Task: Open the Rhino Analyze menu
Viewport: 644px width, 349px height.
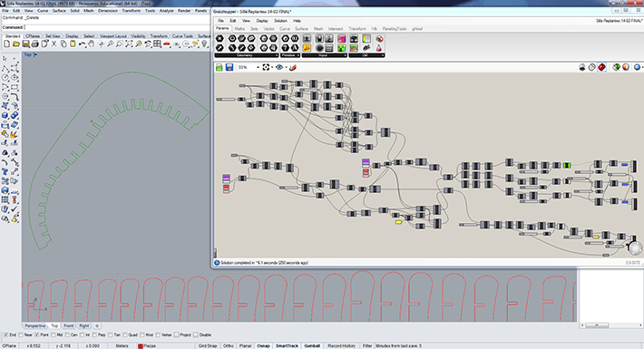Action: pos(166,11)
